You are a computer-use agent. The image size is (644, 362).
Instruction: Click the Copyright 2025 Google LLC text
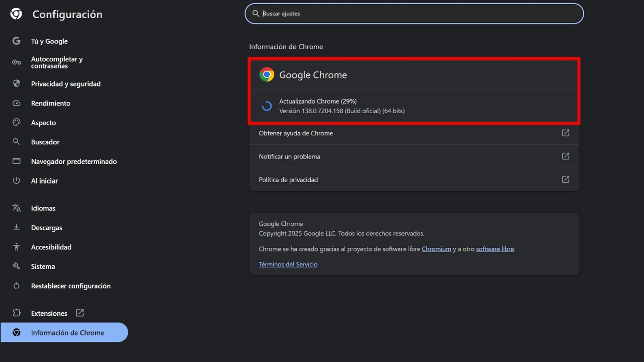tap(341, 233)
